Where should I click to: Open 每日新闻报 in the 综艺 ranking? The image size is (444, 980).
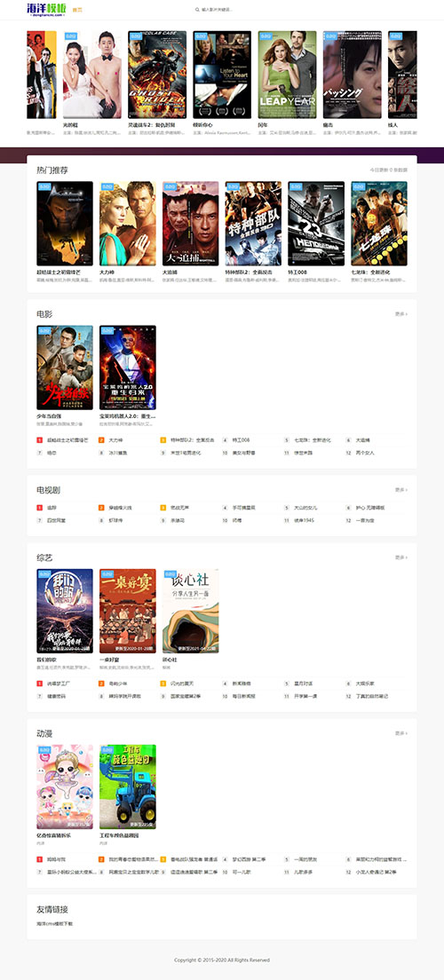(x=244, y=696)
